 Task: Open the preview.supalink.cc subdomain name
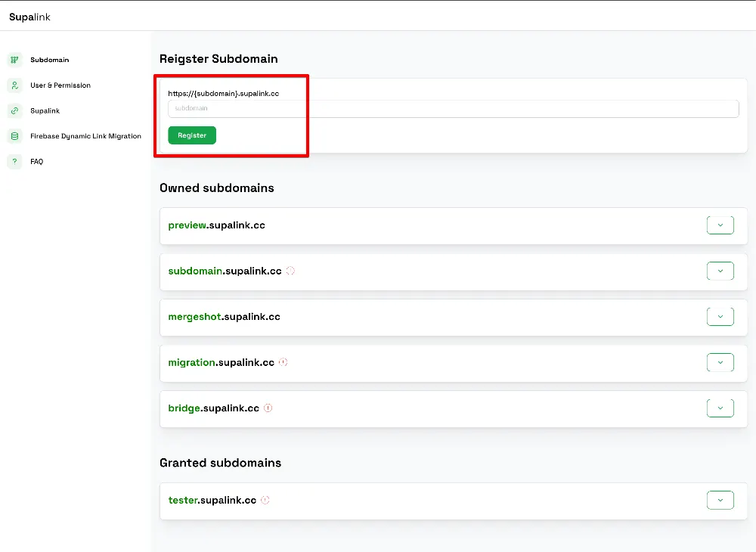click(216, 225)
